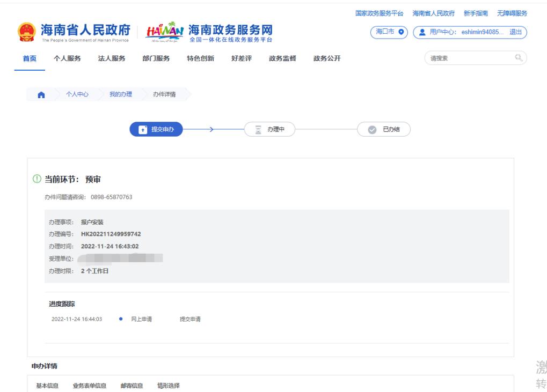547x392 pixels.
Task: Open the 海口市 city selector
Action: click(389, 32)
